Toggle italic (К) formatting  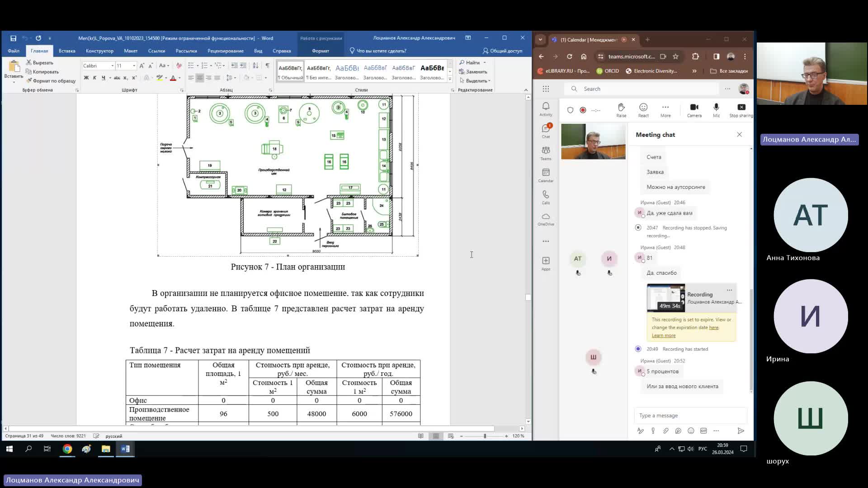click(94, 78)
